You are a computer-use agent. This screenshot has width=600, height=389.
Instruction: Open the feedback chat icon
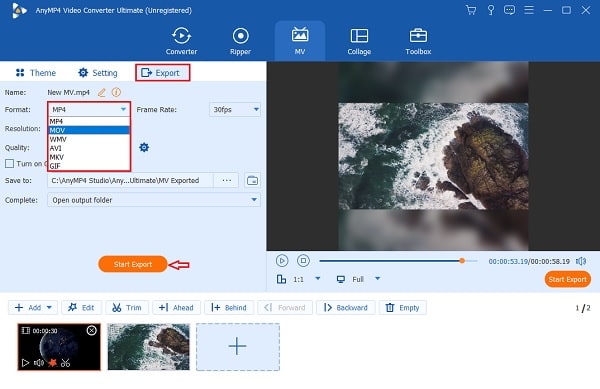tap(509, 10)
